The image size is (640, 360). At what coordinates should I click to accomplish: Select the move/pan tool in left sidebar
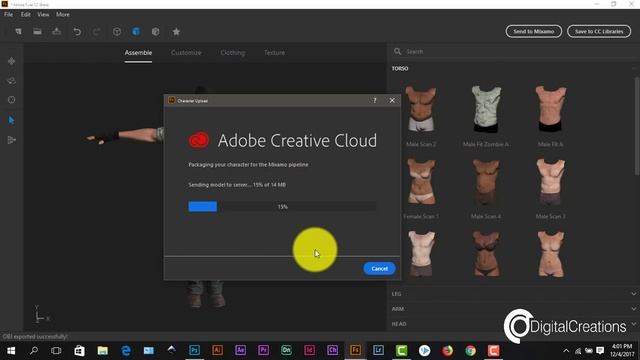pyautogui.click(x=11, y=61)
